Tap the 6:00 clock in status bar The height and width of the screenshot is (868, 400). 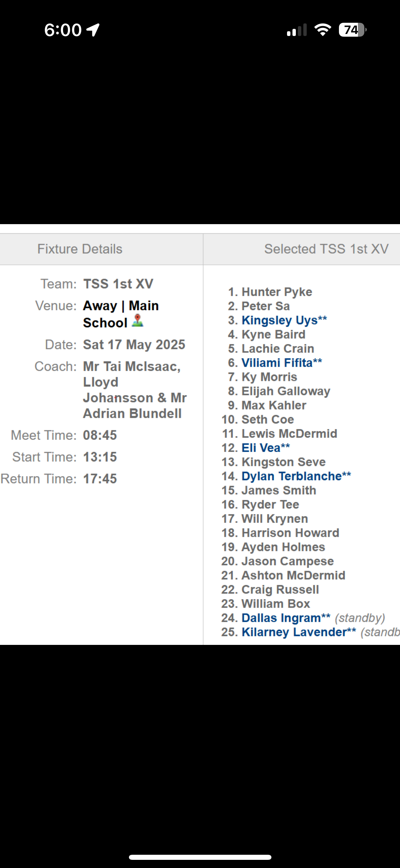(63, 30)
